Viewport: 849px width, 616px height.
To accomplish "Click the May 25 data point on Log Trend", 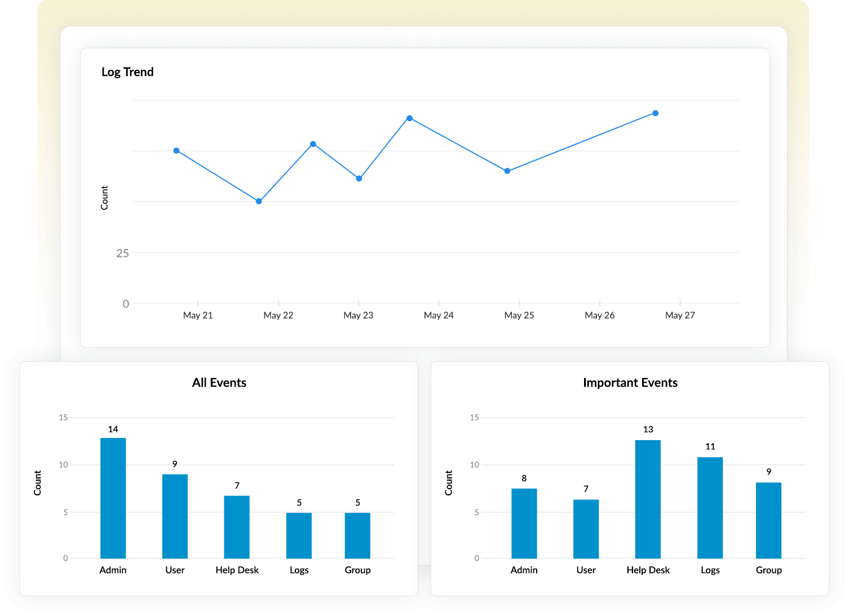I will pyautogui.click(x=507, y=170).
